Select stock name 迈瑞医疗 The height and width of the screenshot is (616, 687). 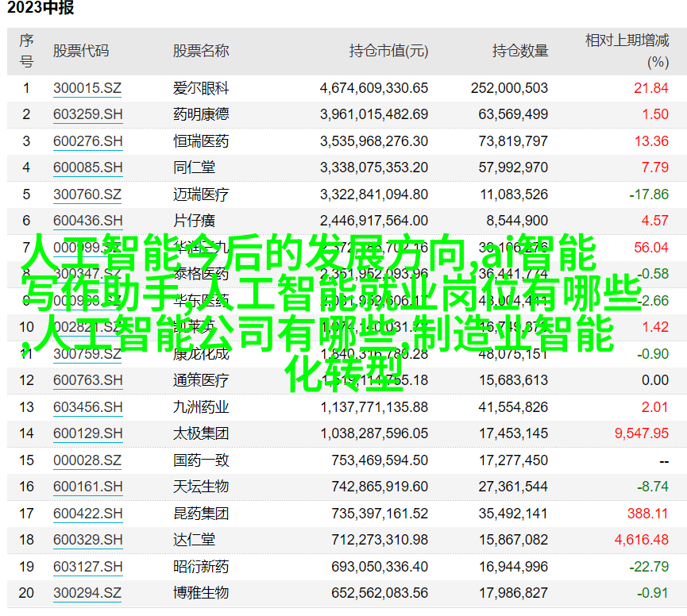pyautogui.click(x=201, y=194)
